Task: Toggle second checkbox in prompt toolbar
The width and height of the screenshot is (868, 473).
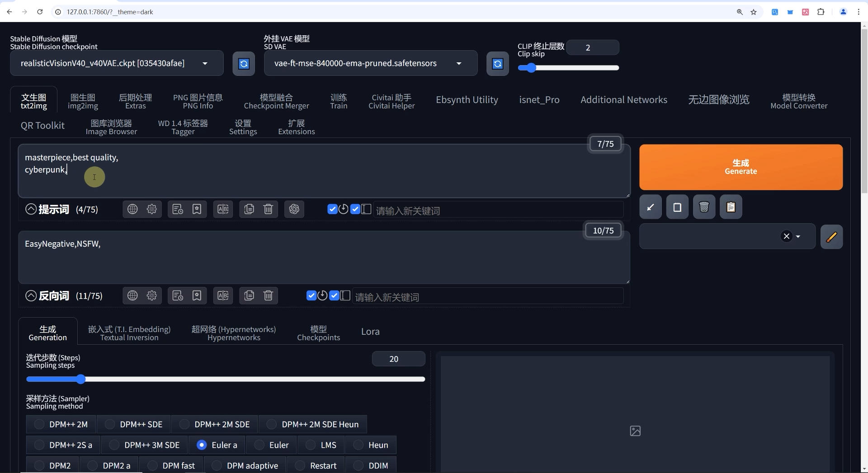Action: click(x=355, y=209)
